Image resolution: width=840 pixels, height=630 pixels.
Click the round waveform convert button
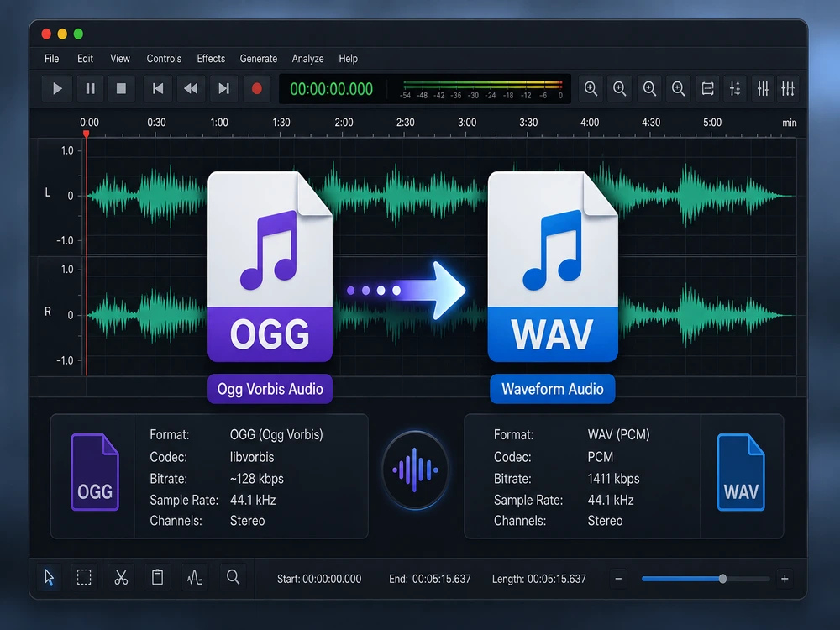pyautogui.click(x=415, y=470)
